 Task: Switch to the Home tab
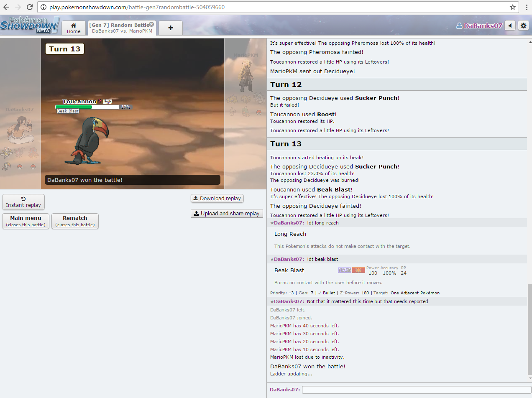pyautogui.click(x=74, y=28)
